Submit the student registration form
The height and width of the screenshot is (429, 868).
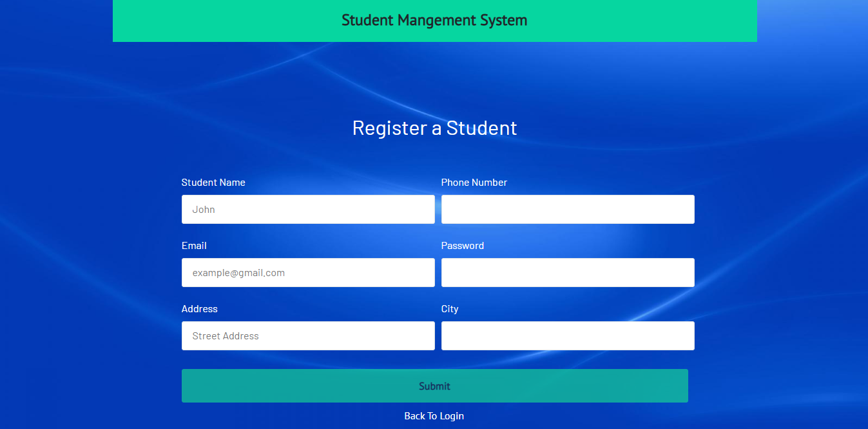click(x=434, y=385)
